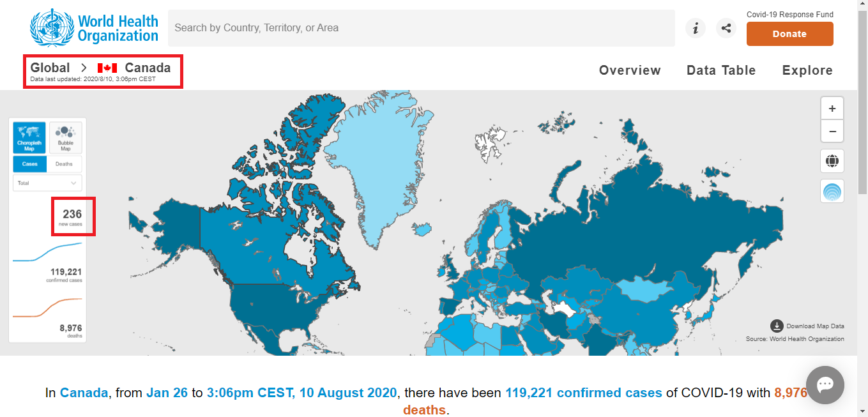Click Canada in the breadcrumb
This screenshot has width=868, height=417.
coord(148,68)
